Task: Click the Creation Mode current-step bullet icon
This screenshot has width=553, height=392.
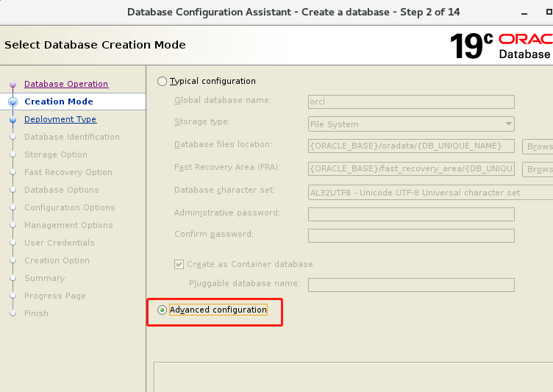Action: 13,102
